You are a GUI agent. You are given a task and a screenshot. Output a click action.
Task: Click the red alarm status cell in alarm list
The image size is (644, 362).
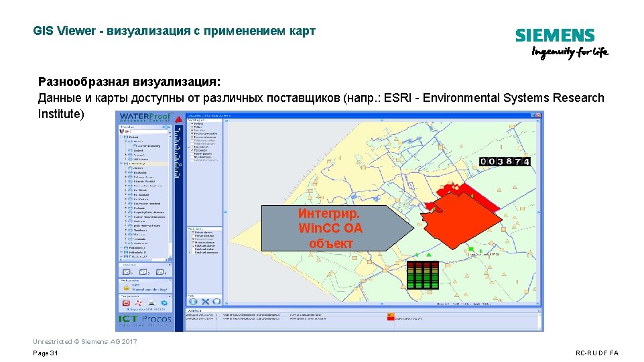tap(391, 319)
